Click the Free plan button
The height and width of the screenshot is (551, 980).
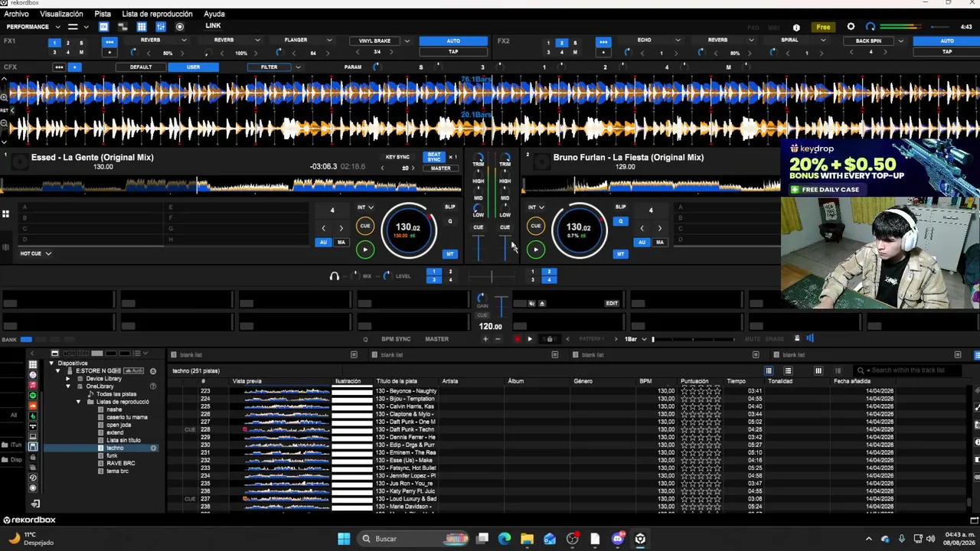pyautogui.click(x=823, y=27)
